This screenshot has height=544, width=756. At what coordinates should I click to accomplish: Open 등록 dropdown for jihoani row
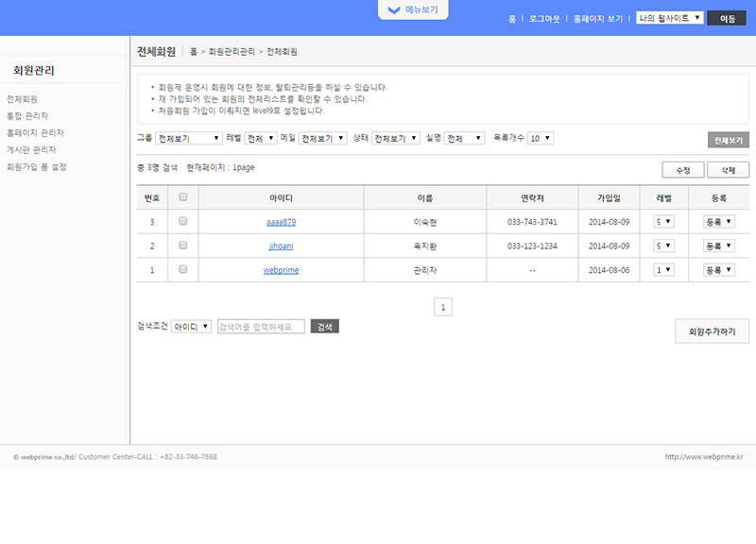point(719,246)
